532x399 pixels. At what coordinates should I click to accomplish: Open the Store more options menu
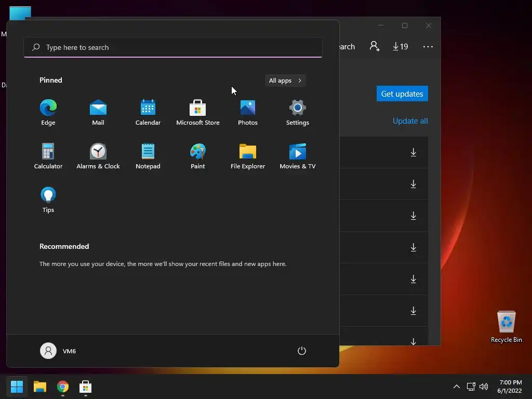[x=428, y=46]
